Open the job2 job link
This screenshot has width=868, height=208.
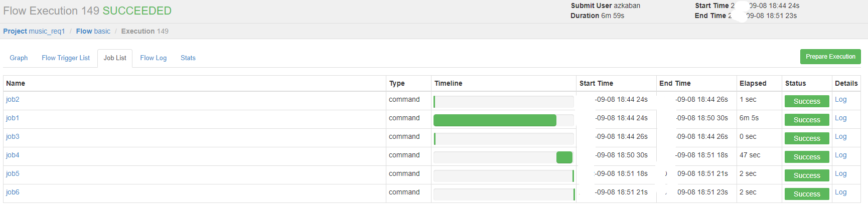click(13, 99)
